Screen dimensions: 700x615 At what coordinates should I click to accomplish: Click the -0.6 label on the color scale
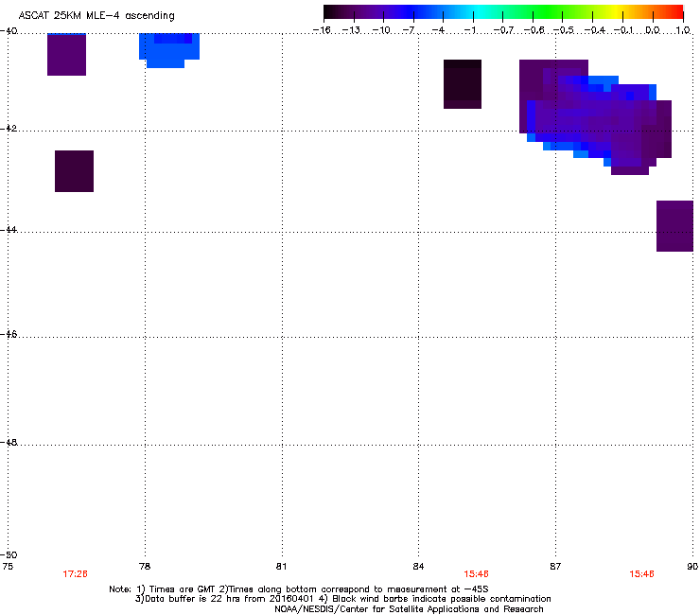[x=534, y=30]
